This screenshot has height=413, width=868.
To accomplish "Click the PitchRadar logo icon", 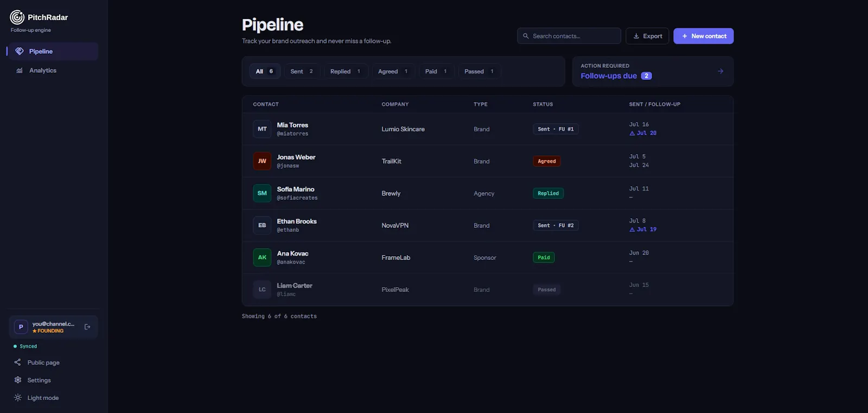I will [x=17, y=17].
